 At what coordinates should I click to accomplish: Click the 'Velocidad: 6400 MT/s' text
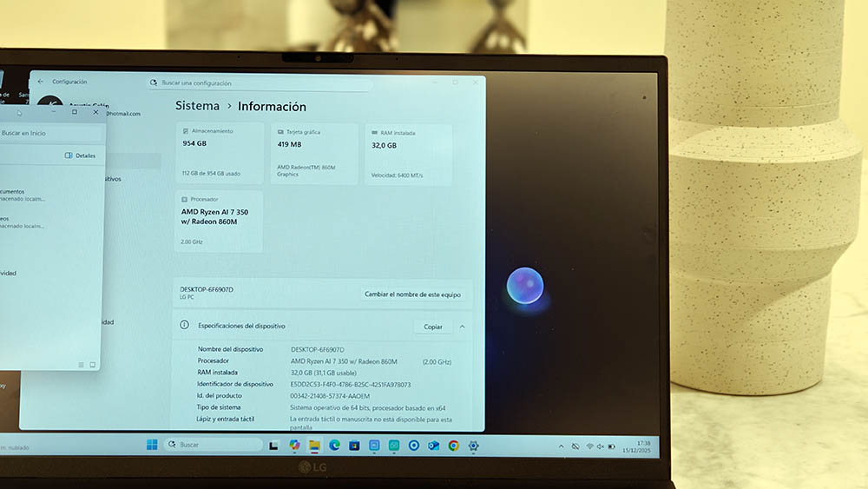(x=397, y=175)
